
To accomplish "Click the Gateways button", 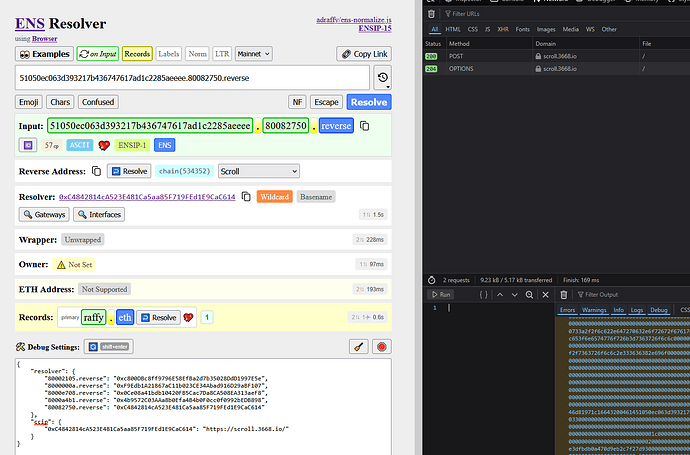I will click(x=44, y=214).
